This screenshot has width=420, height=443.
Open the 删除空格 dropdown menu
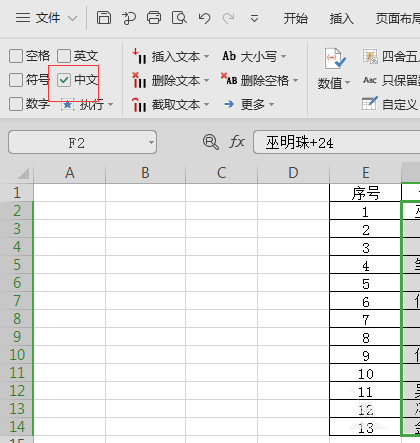[295, 80]
